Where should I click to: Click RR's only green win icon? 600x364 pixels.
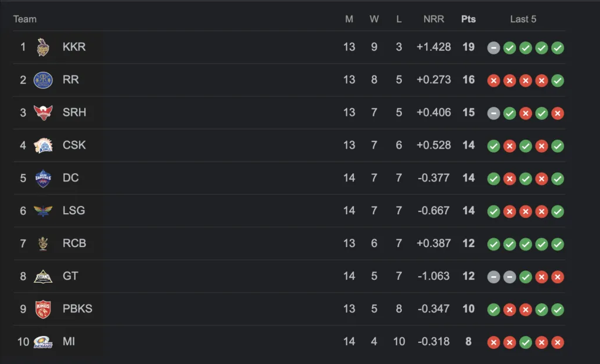pos(558,81)
